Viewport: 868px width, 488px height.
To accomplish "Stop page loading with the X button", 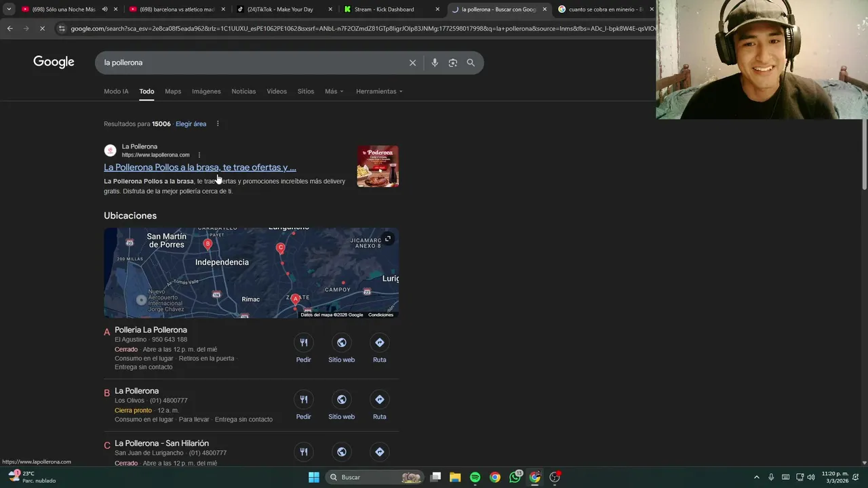I will [42, 28].
